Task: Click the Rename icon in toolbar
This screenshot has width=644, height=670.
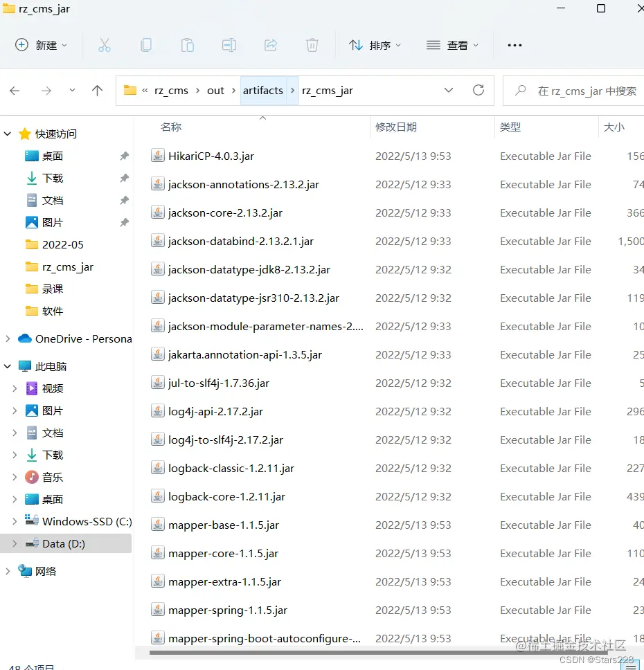Action: click(229, 45)
